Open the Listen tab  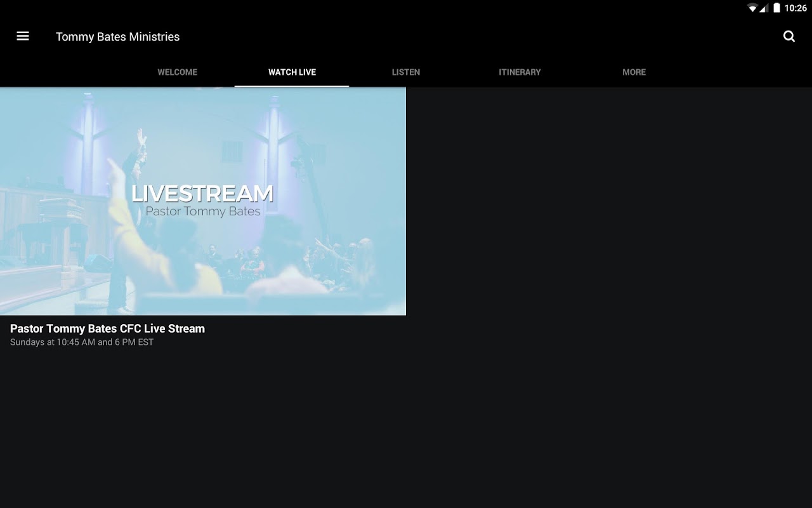pos(406,72)
